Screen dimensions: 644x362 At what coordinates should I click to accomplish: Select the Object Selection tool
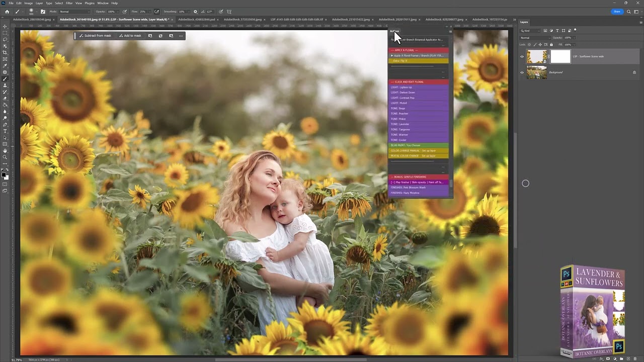coord(6,46)
